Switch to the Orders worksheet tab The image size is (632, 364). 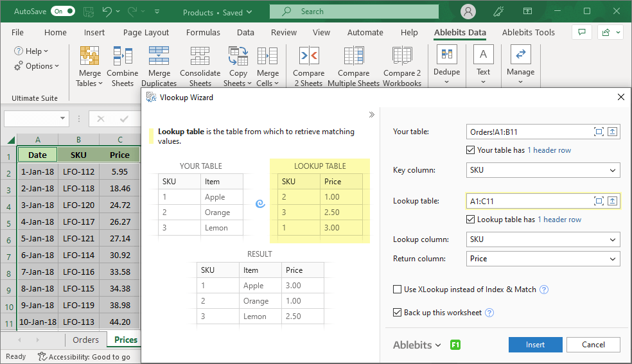85,340
